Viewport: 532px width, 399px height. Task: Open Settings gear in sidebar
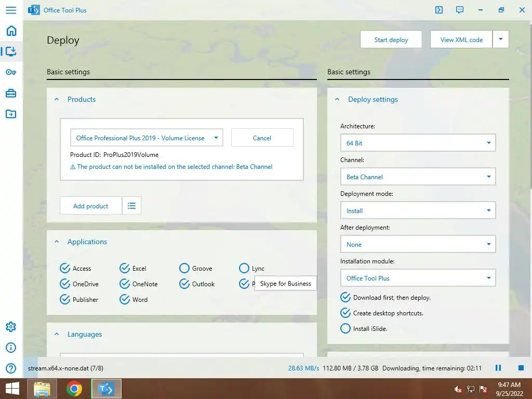click(x=11, y=327)
